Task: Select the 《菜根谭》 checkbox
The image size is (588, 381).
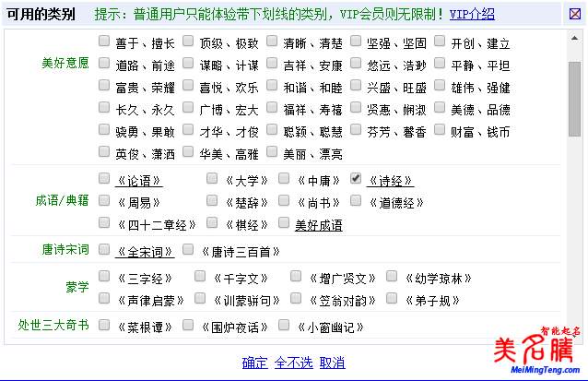Action: pos(104,326)
